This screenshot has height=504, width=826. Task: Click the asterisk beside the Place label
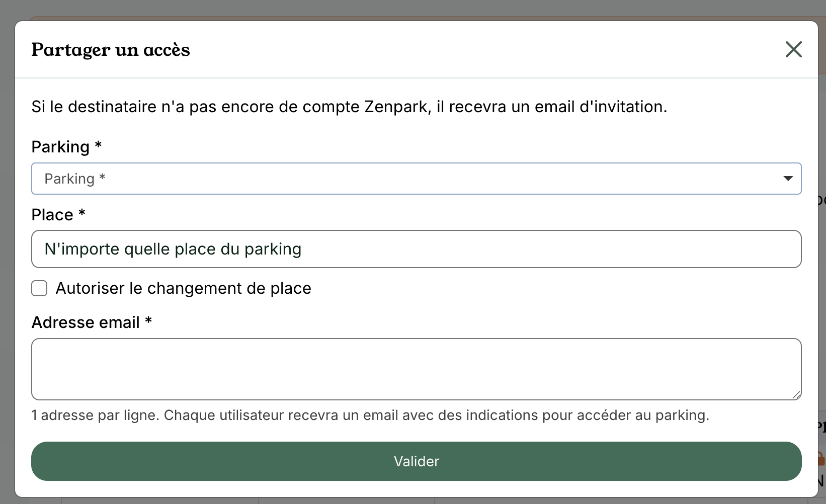tap(82, 213)
